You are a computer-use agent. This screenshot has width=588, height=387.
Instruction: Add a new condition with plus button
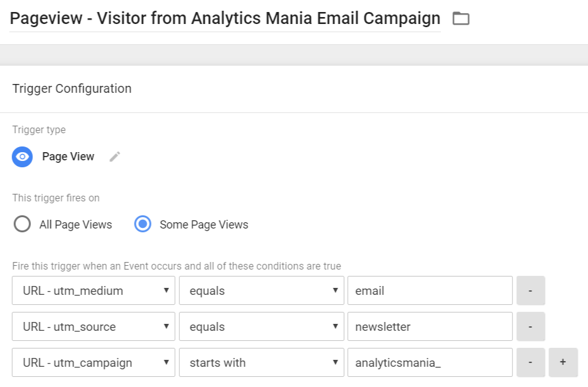[x=563, y=363]
